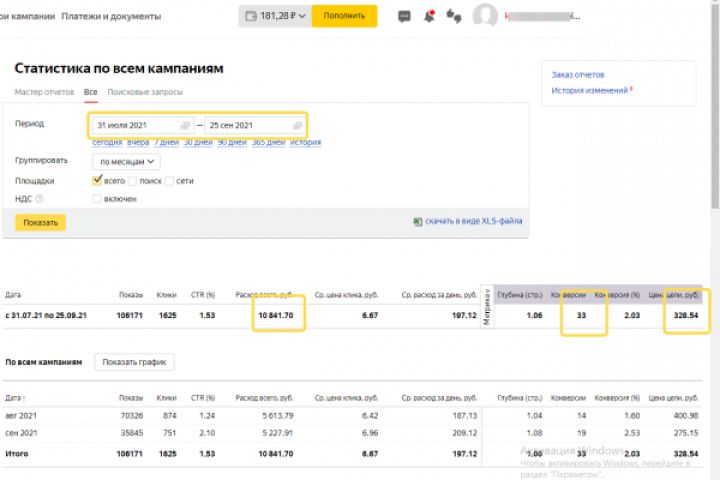Enable the НДС "включен" checkbox
Screen dimensions: 720x480
pos(97,199)
